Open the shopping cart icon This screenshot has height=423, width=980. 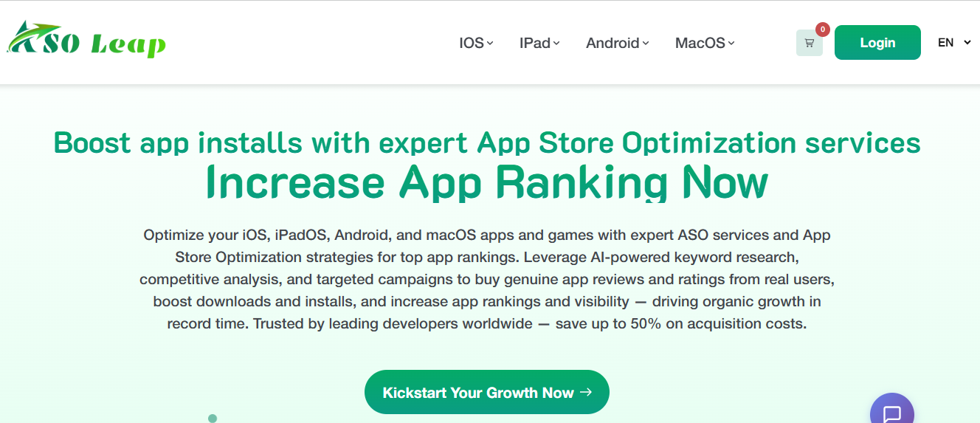[x=809, y=43]
